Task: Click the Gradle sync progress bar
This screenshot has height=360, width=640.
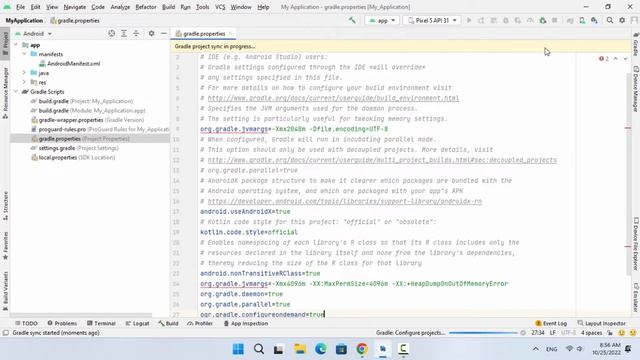Action: click(483, 333)
